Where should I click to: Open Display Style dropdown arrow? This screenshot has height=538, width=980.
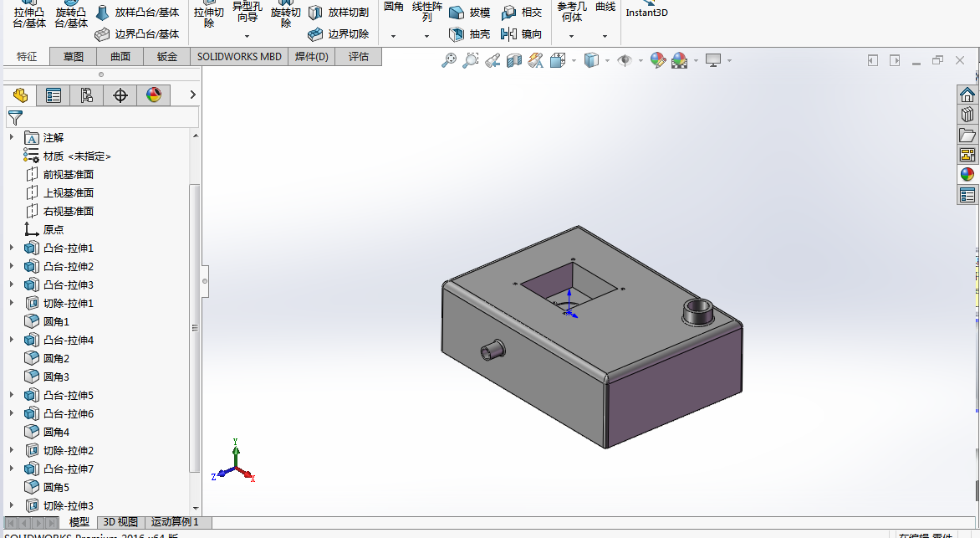(x=608, y=61)
